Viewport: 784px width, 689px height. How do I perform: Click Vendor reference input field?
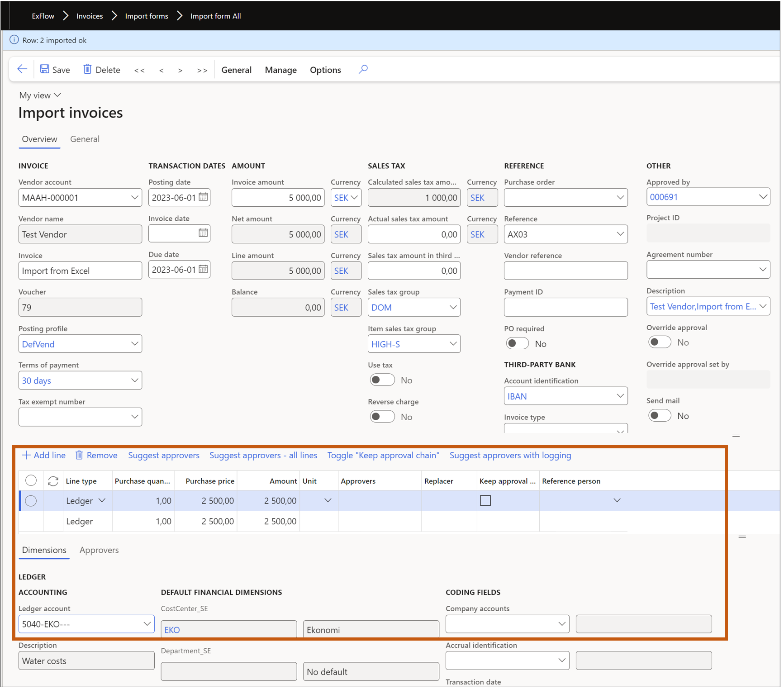point(565,271)
